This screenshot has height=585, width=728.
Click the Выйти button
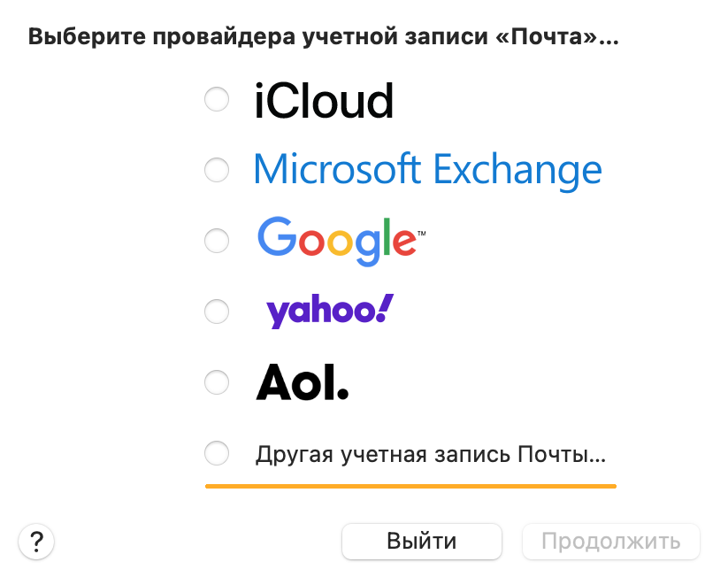[x=422, y=542]
